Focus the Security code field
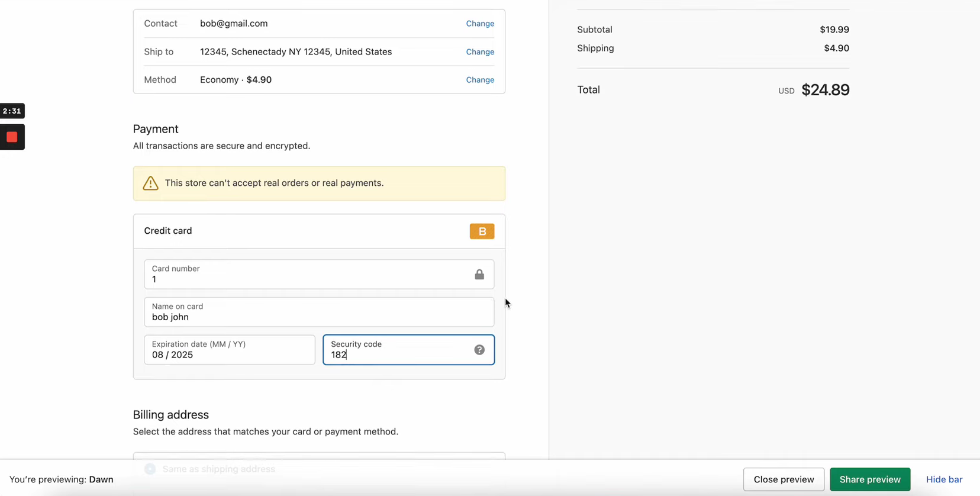 [x=408, y=350]
